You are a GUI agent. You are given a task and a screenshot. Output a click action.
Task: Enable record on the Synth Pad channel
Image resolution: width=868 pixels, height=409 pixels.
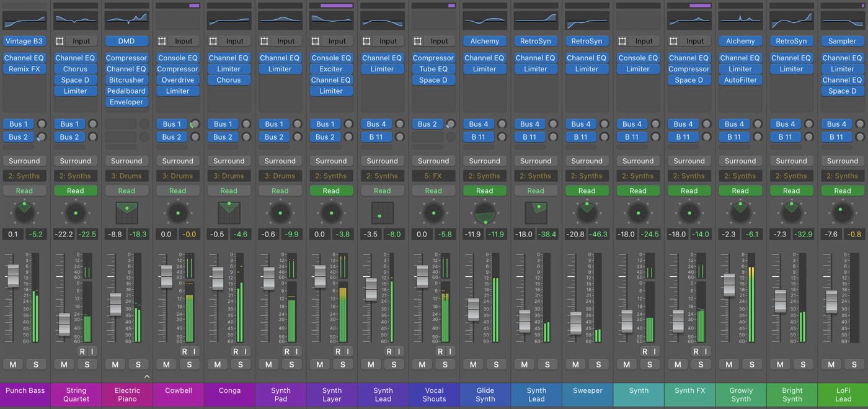[x=287, y=351]
